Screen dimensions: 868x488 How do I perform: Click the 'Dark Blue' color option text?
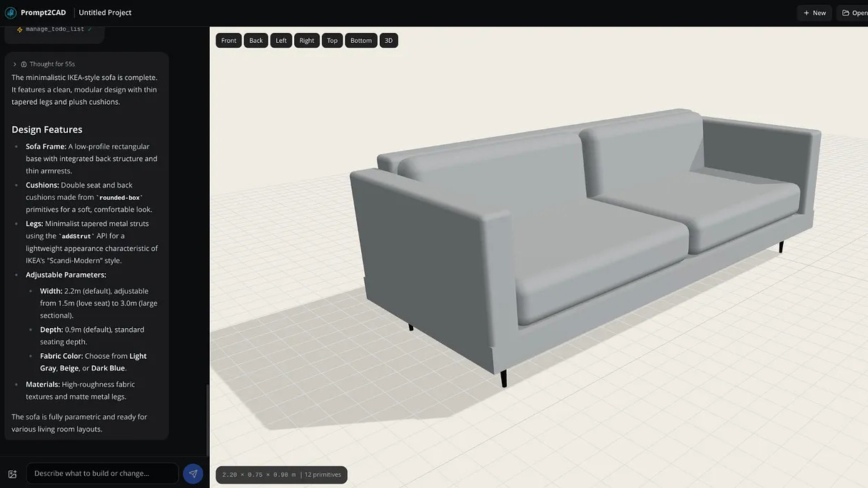(108, 368)
